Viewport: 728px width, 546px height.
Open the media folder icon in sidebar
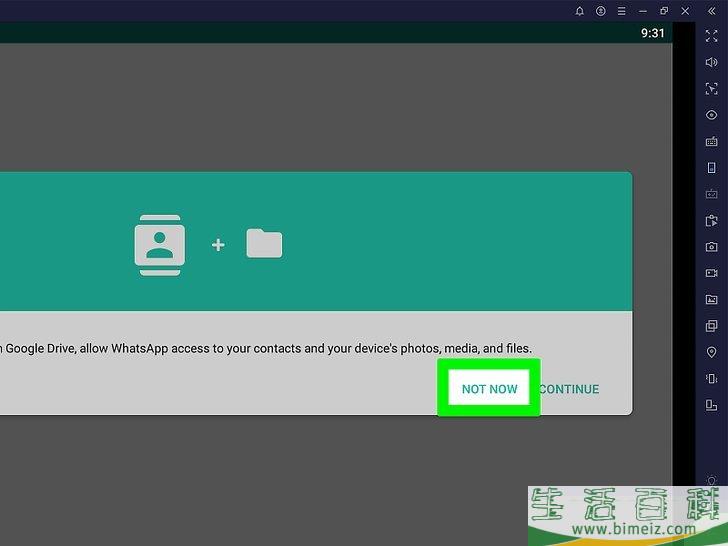pos(711,299)
